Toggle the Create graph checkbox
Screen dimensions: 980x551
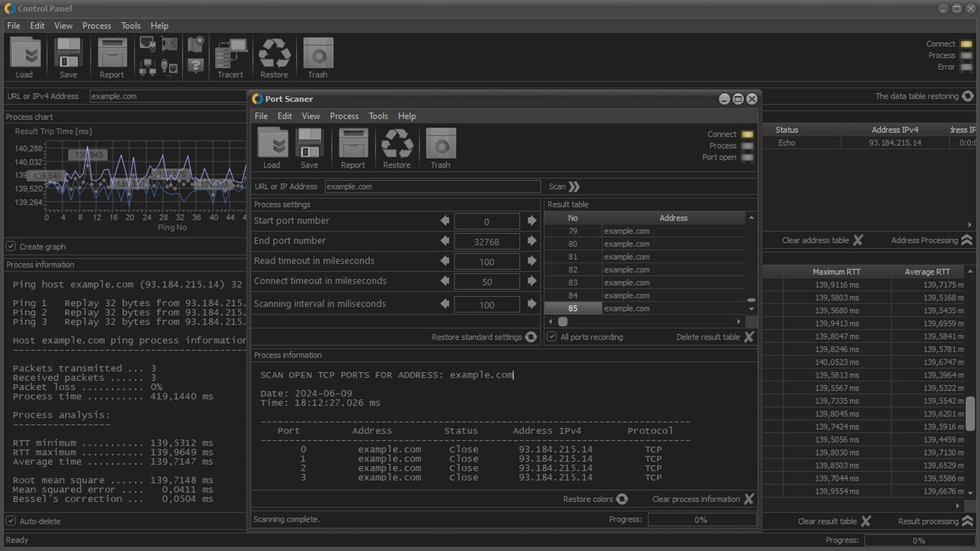point(11,246)
